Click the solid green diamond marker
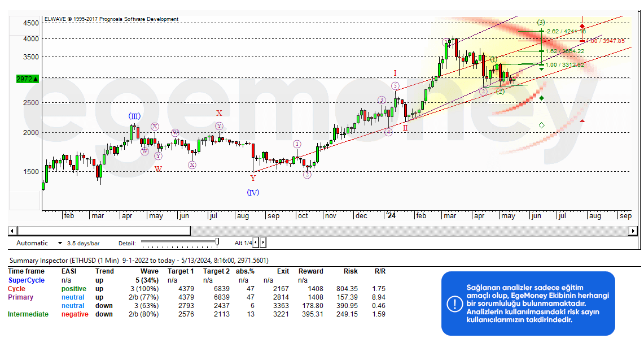This screenshot has height=338, width=644. 542,98
